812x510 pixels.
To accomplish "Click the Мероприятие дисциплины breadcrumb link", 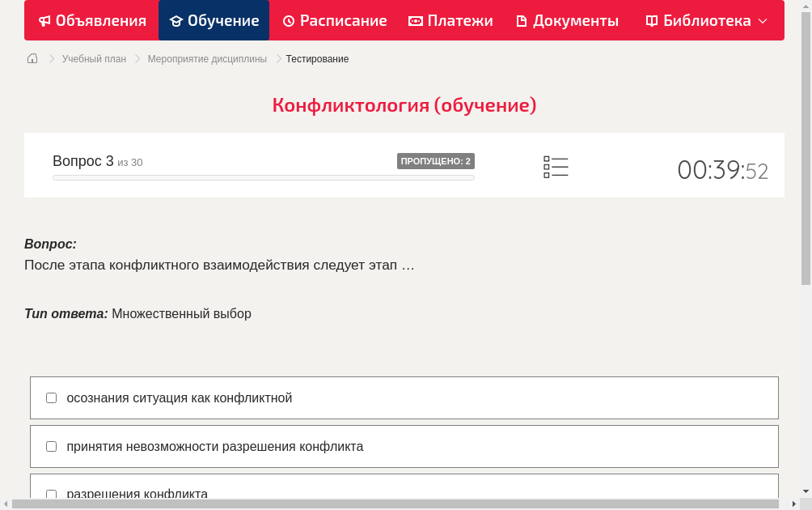I will (x=207, y=58).
